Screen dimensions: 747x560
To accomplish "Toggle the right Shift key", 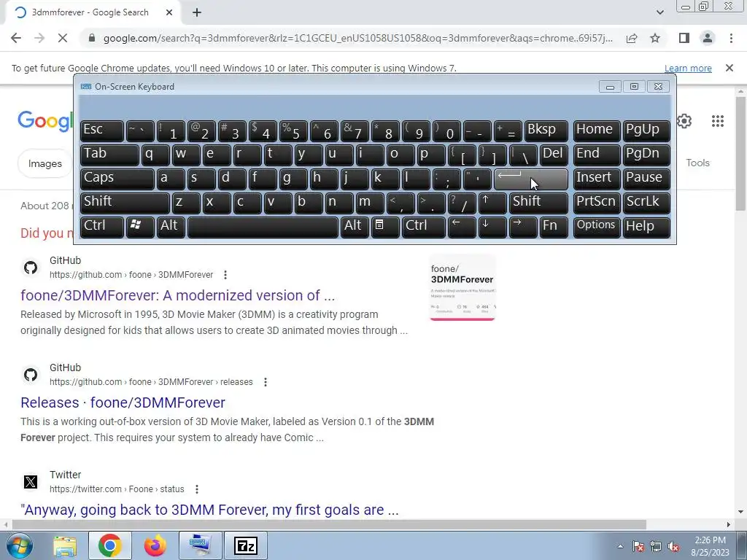I will [x=539, y=203].
